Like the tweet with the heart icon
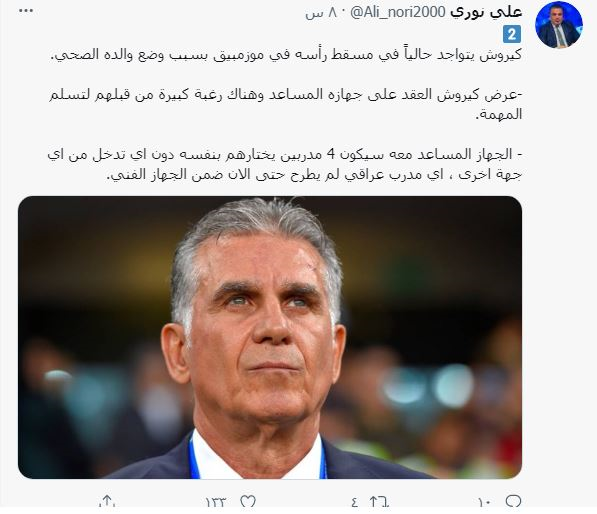Viewport: 597px width, 514px height. [248, 501]
